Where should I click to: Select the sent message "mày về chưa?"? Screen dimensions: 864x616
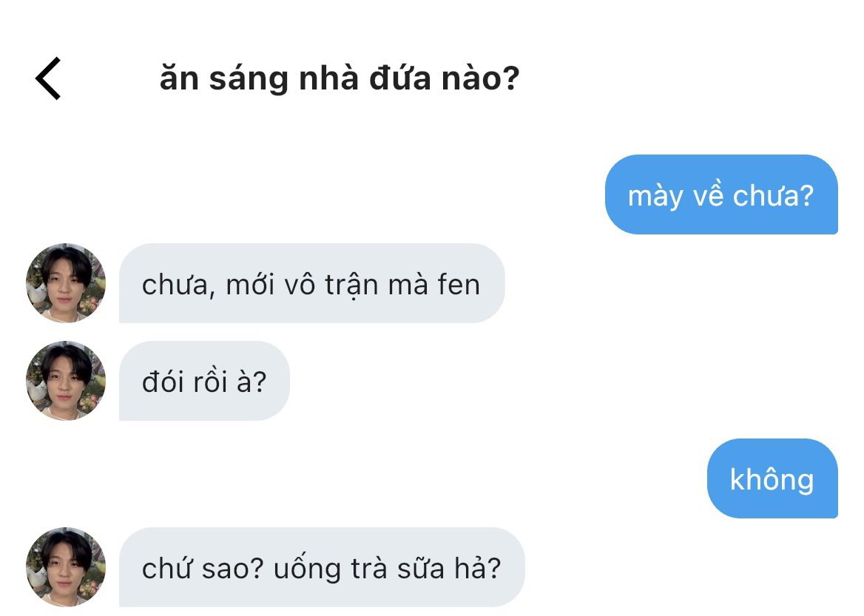pyautogui.click(x=720, y=195)
